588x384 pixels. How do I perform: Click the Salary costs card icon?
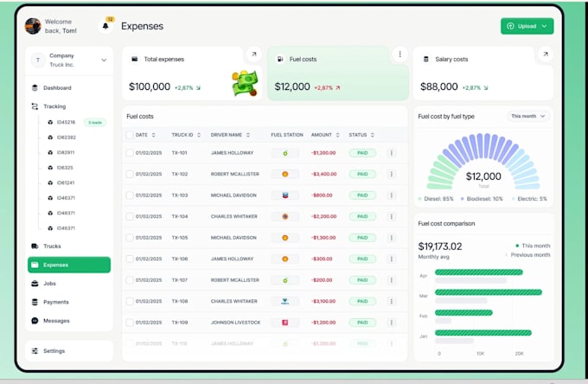click(425, 60)
